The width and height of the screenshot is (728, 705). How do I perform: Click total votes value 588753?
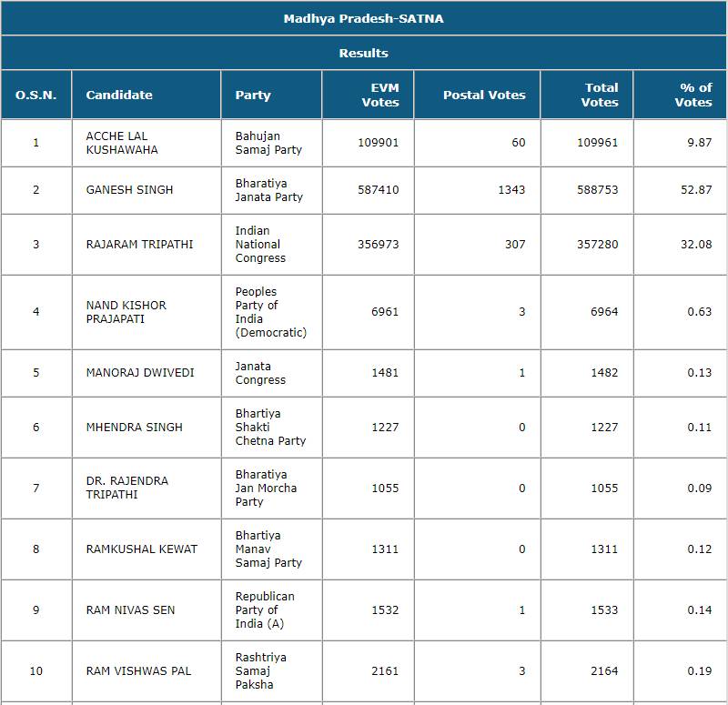point(597,190)
